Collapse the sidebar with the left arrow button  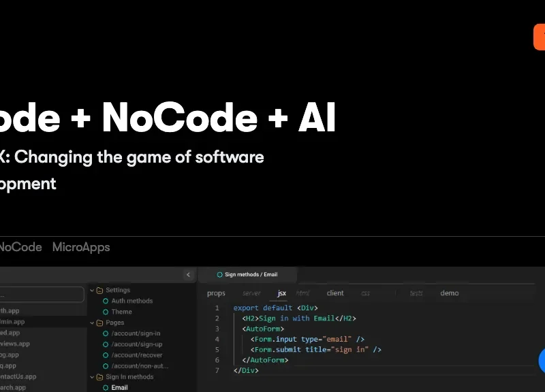pos(189,275)
